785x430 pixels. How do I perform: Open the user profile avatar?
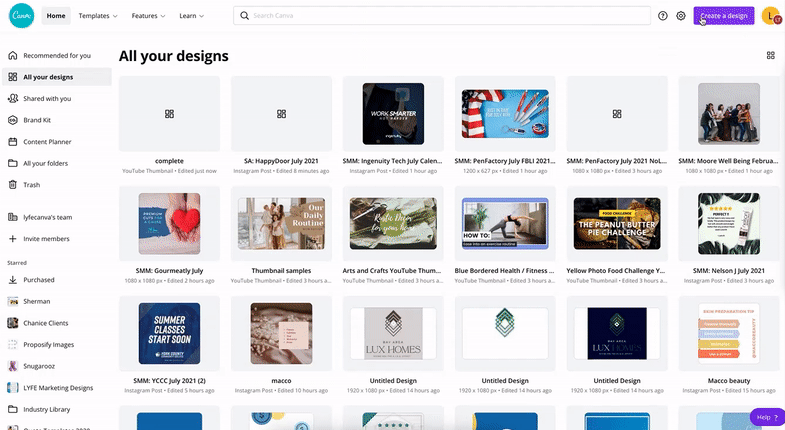point(771,16)
